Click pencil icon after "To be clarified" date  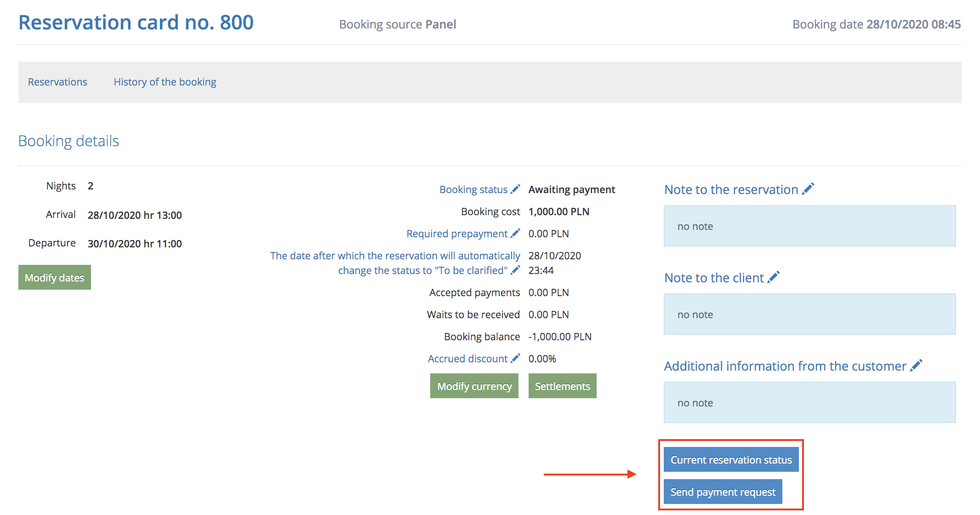click(x=515, y=270)
